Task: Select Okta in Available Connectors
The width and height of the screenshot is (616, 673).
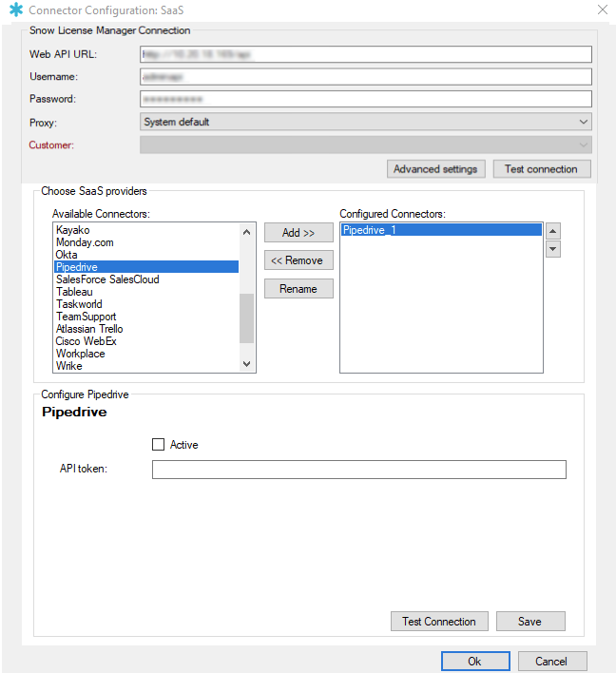Action: (x=67, y=255)
